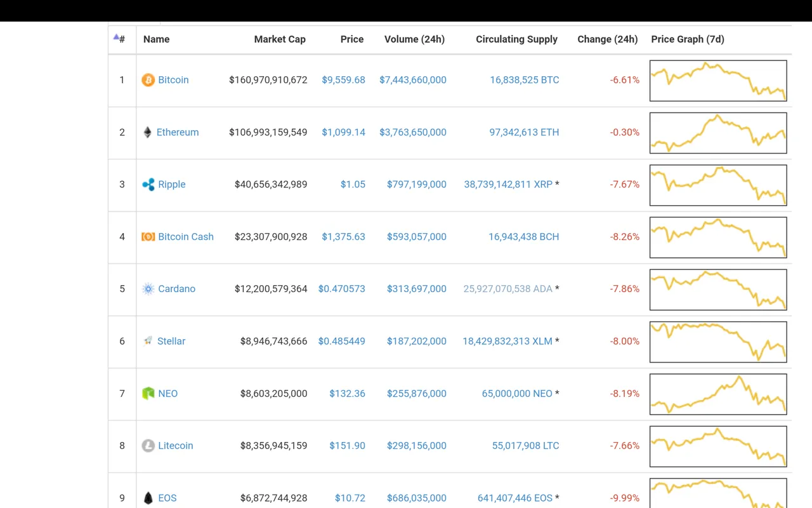The height and width of the screenshot is (508, 812).
Task: Click Bitcoin volume $7,443,660,000
Action: coord(413,80)
